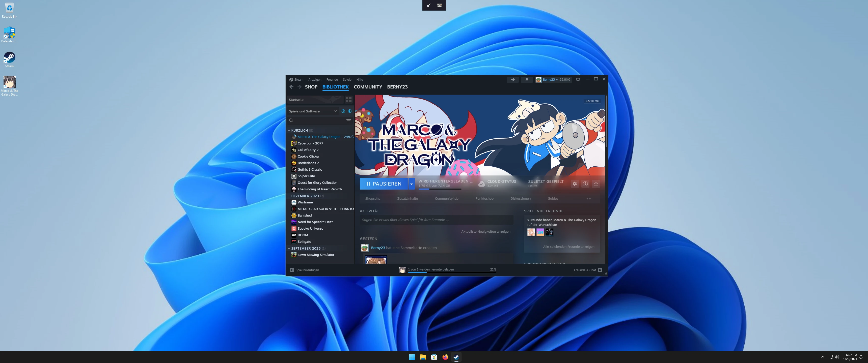Click the game download progress bar

pyautogui.click(x=440, y=189)
